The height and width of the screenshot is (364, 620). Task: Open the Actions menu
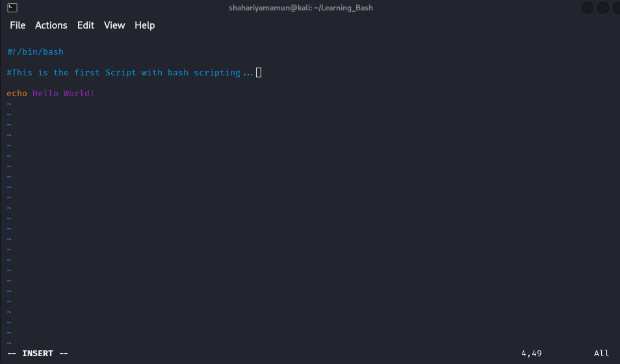tap(51, 25)
